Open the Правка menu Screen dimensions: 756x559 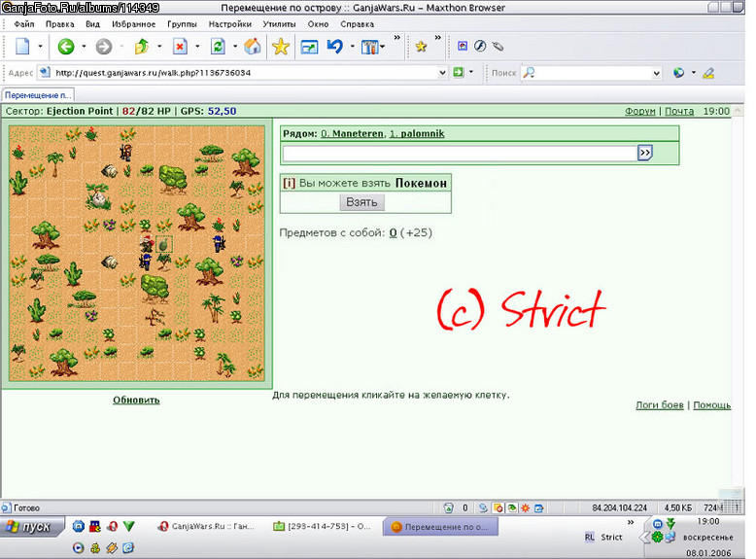coord(60,24)
